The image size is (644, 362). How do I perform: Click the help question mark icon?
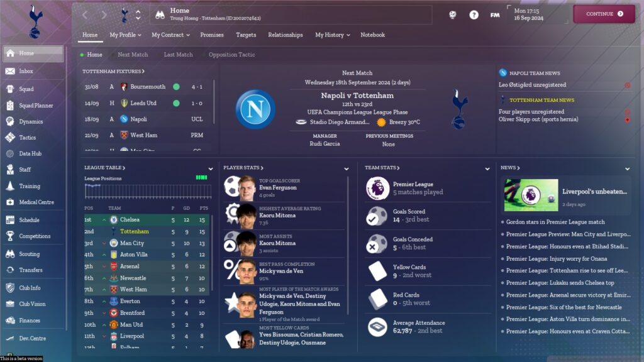click(474, 15)
